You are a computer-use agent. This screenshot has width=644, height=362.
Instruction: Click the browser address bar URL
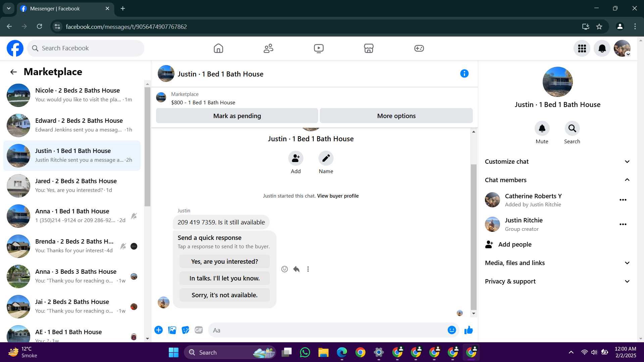[x=126, y=27]
